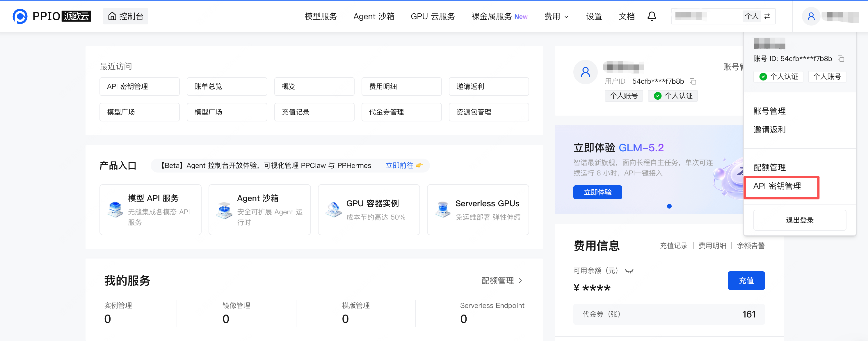Open recent item 费用明细

tap(401, 87)
